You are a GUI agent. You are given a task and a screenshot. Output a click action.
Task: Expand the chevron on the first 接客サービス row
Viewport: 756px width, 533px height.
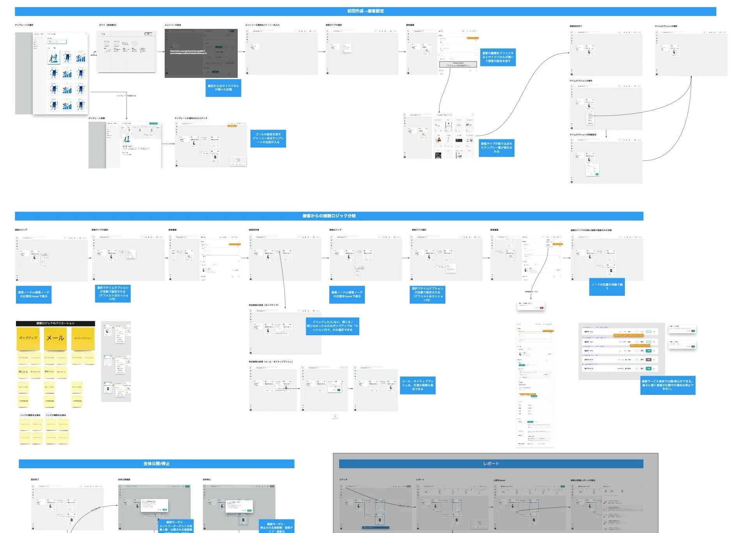pos(654,332)
